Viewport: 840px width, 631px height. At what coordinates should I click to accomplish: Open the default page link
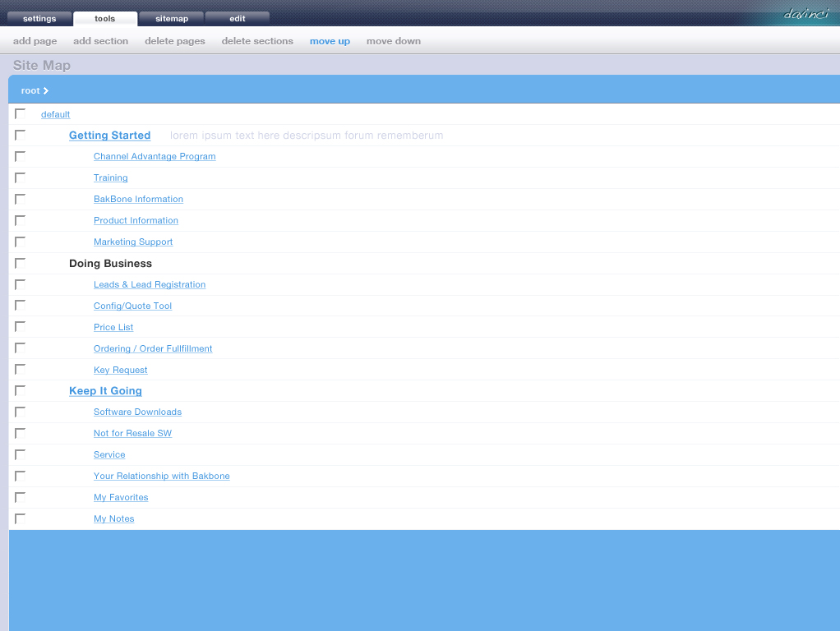tap(56, 114)
